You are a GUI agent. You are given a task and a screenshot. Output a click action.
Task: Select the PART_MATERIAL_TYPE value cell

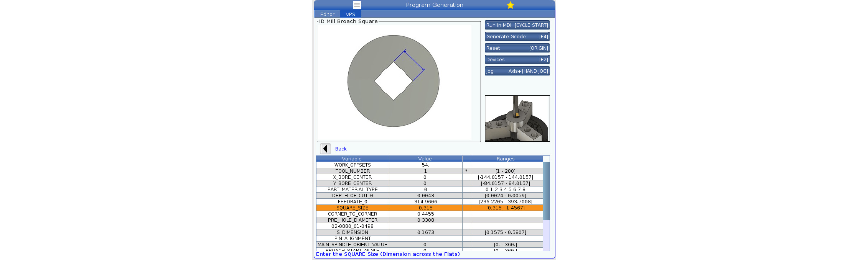[x=425, y=190]
